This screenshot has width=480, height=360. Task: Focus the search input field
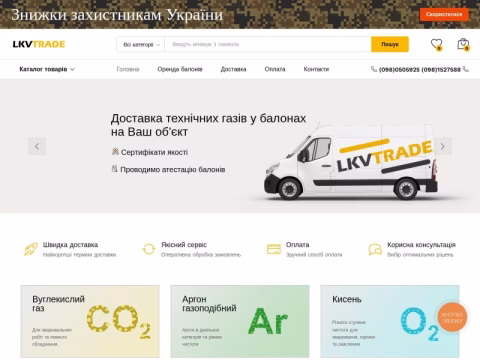pos(268,44)
